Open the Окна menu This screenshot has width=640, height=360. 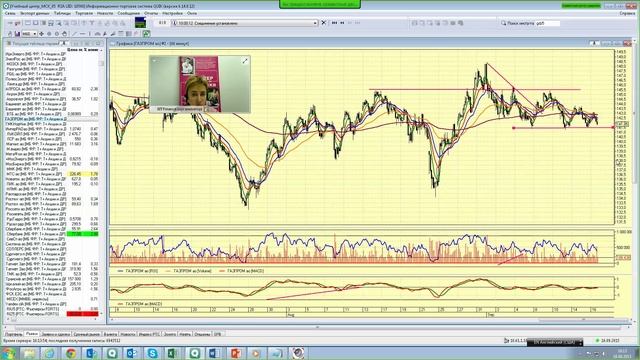point(192,13)
